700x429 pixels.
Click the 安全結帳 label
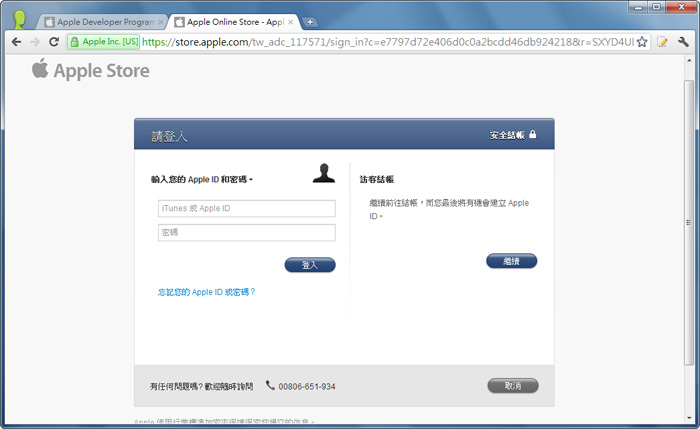coord(507,135)
